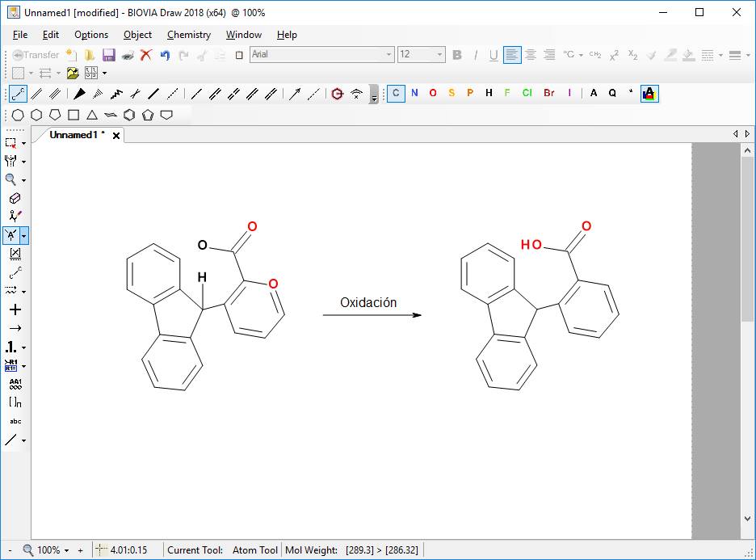Expand the zoom tool dropdown in sidebar
The image size is (756, 560).
(23, 180)
